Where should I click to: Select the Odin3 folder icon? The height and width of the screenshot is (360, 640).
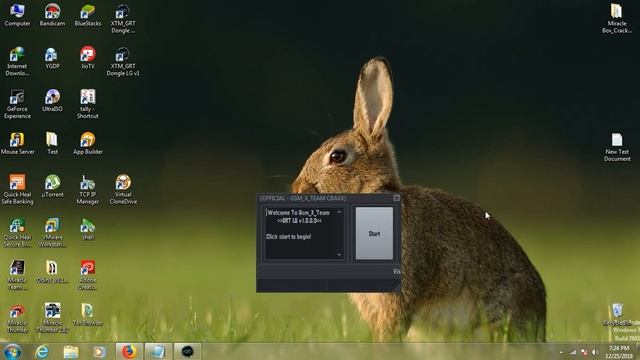click(x=52, y=272)
